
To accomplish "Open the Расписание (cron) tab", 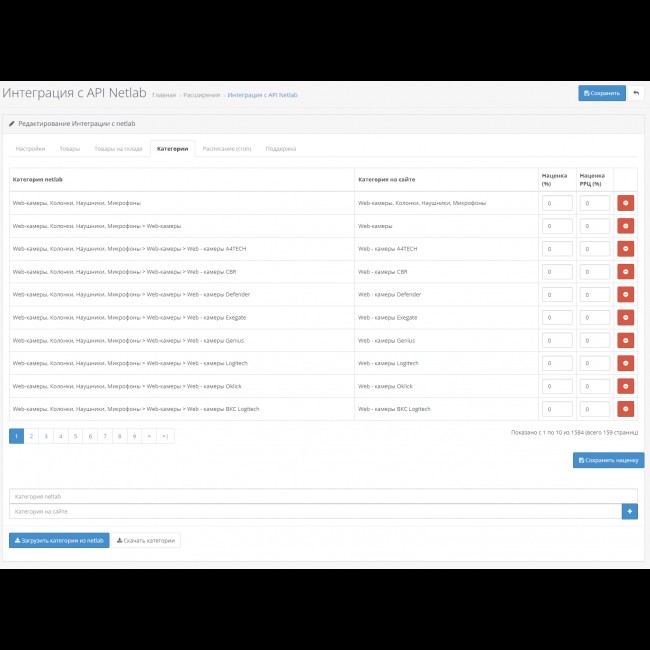I will [226, 148].
